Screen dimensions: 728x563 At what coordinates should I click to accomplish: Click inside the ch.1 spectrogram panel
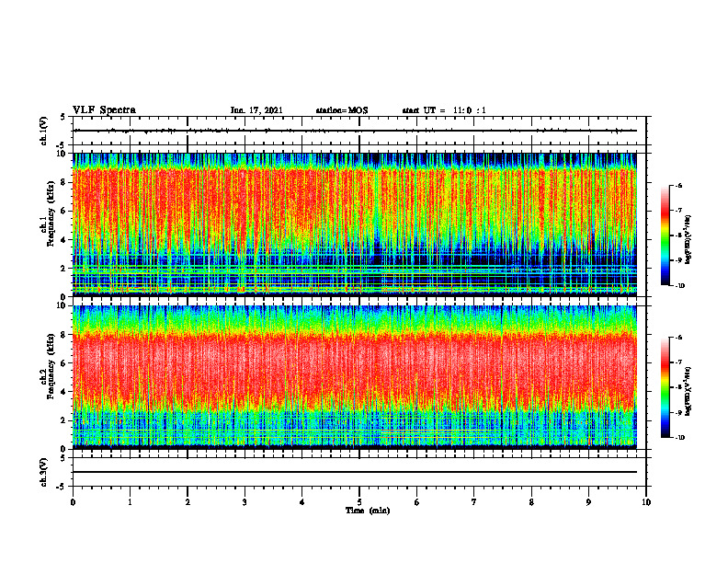(x=355, y=224)
